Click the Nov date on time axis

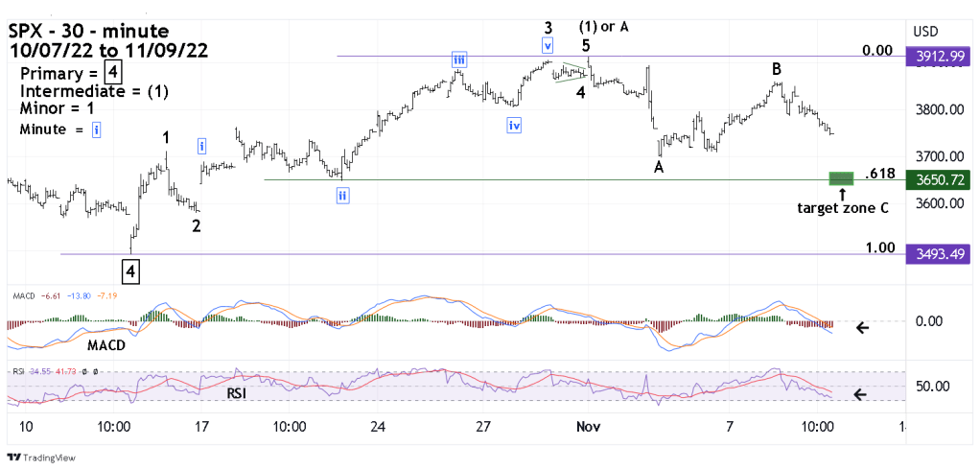pos(585,425)
